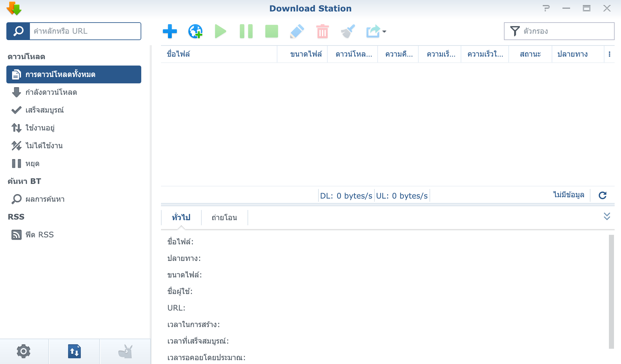Click the eMule donkey icon
The width and height of the screenshot is (621, 364).
125,351
